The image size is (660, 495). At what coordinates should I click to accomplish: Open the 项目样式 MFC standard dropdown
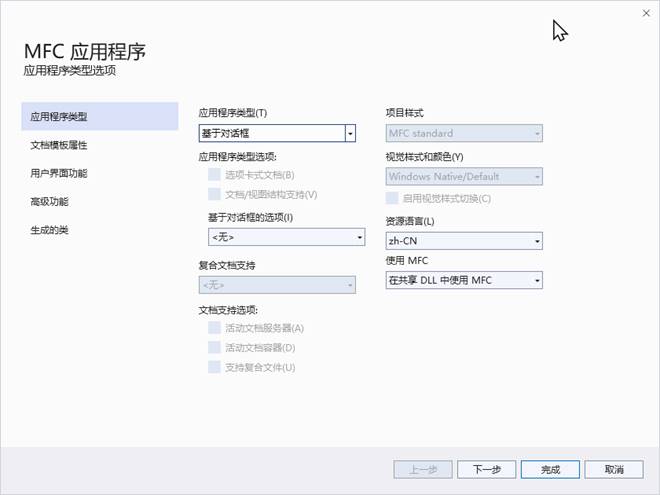click(x=537, y=133)
